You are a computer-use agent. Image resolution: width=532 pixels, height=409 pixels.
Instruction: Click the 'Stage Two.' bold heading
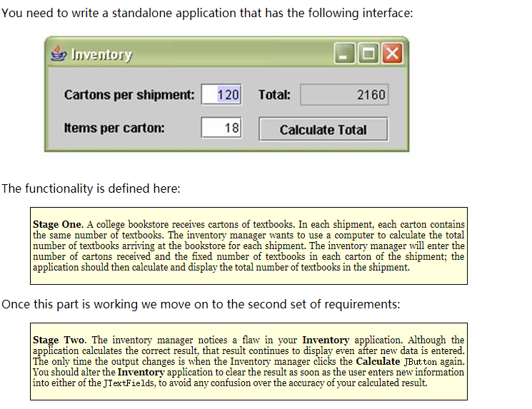point(59,340)
